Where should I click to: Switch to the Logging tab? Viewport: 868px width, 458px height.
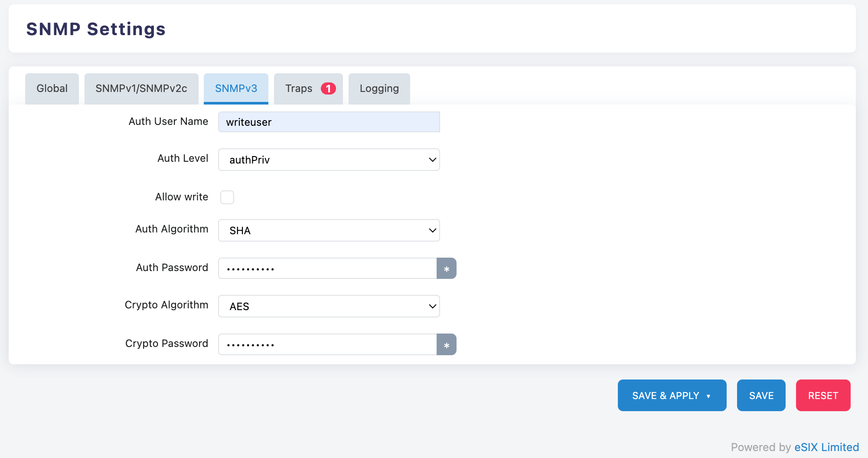[x=379, y=88]
